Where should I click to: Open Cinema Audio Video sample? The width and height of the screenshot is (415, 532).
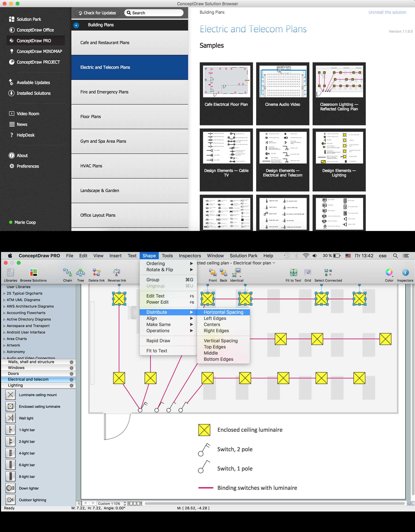[282, 94]
